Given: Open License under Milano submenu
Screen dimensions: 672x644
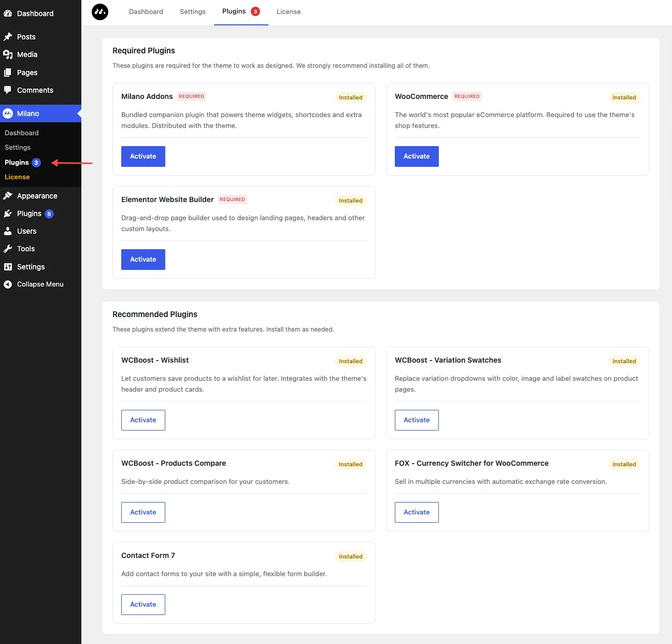Looking at the screenshot, I should 17,177.
